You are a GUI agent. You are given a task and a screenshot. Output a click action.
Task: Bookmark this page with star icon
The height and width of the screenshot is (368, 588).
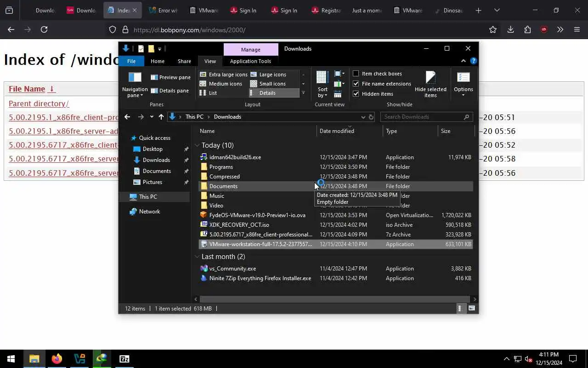(x=493, y=29)
